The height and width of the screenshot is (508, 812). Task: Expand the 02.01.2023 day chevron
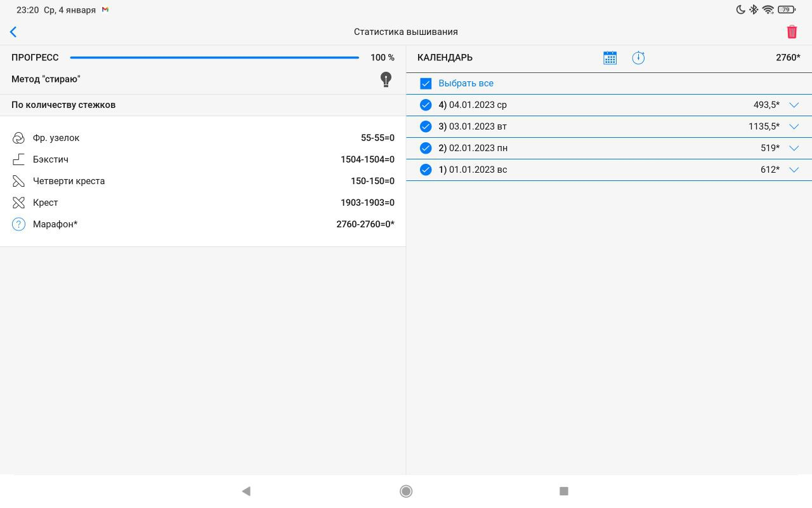point(794,148)
